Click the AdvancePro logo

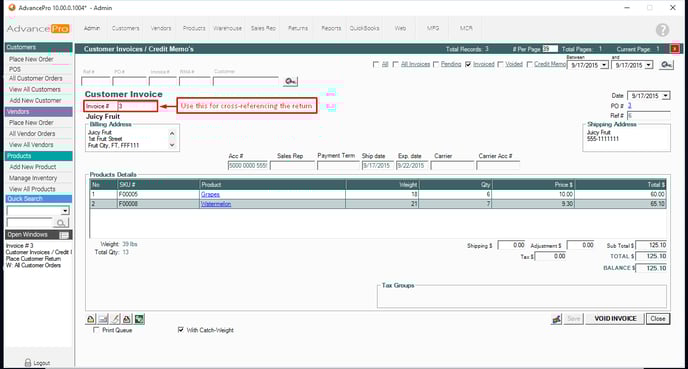38,29
